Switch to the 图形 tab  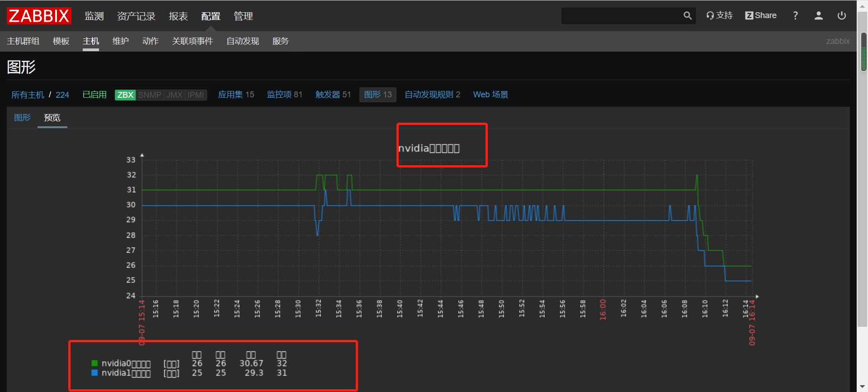22,118
